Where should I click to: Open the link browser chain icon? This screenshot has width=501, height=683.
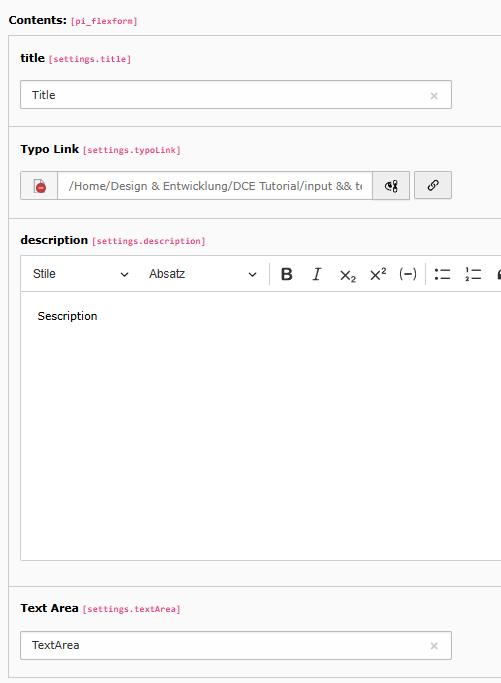[433, 185]
